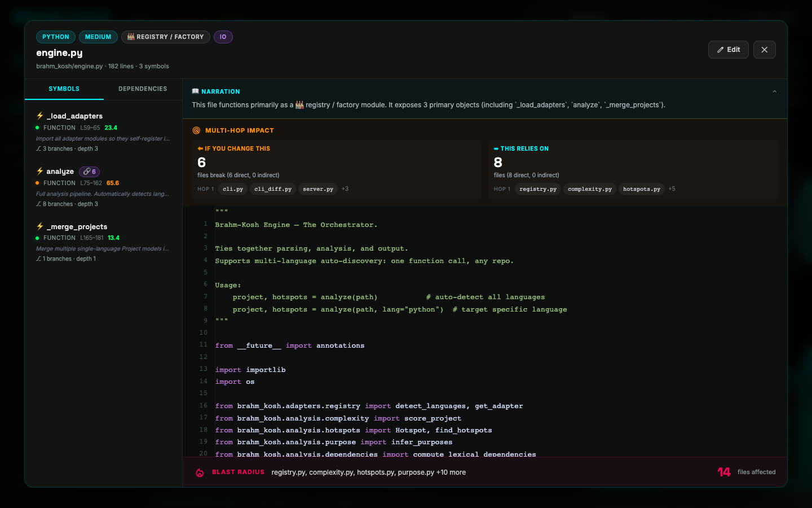Image resolution: width=812 pixels, height=508 pixels.
Task: Click the 'brahm_kosh/engine.py' file path text
Action: point(69,66)
